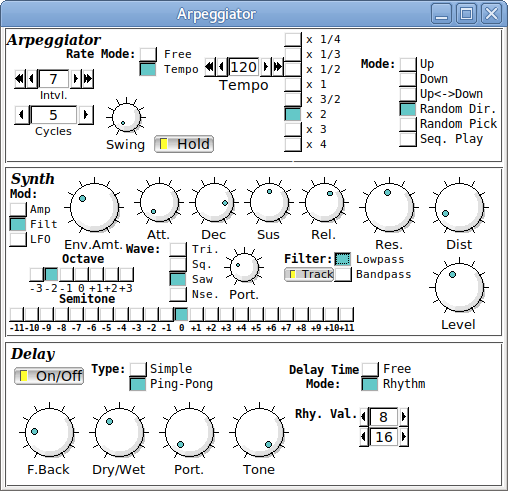The width and height of the screenshot is (508, 491).
Task: Click the Sus knob
Action: click(269, 202)
